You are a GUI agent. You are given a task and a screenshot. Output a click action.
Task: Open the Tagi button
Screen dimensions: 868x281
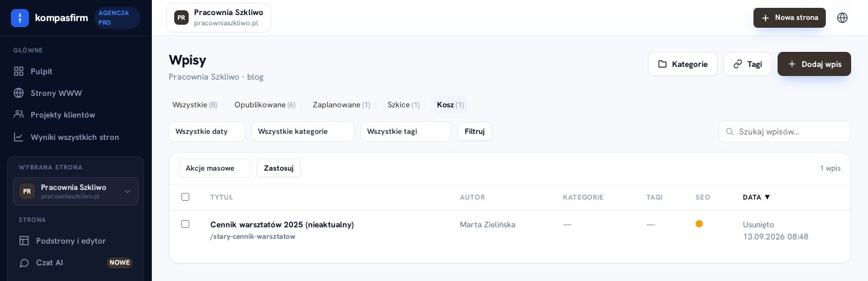(747, 64)
